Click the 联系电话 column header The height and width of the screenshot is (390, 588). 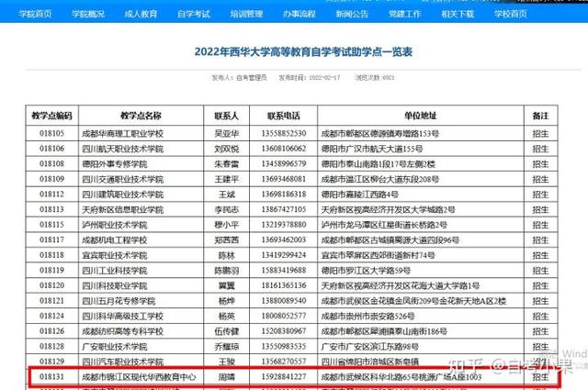tap(284, 117)
